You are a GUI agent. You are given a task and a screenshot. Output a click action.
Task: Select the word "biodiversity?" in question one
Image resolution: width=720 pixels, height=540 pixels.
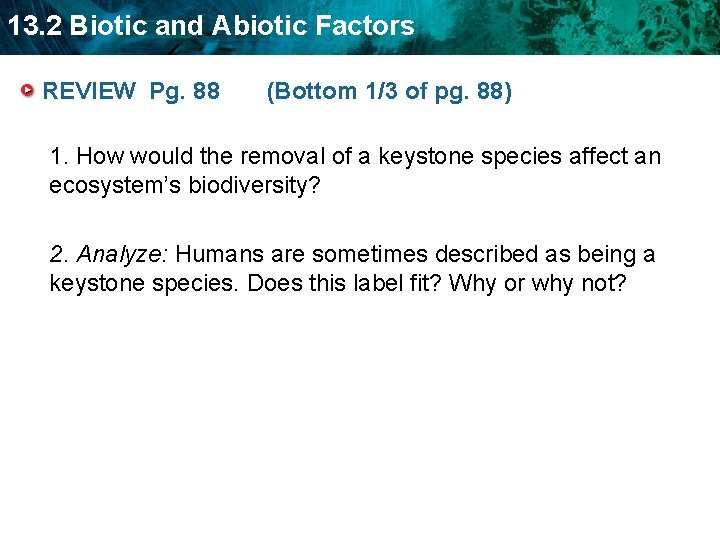254,186
